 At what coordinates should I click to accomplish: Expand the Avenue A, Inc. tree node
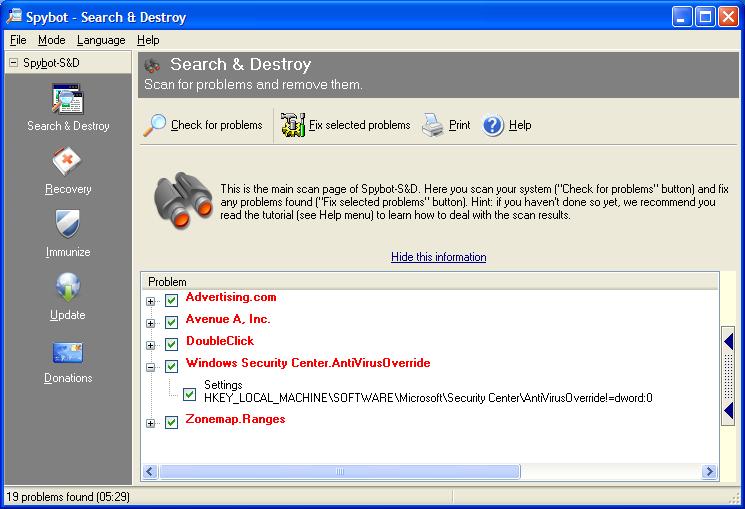pos(151,323)
